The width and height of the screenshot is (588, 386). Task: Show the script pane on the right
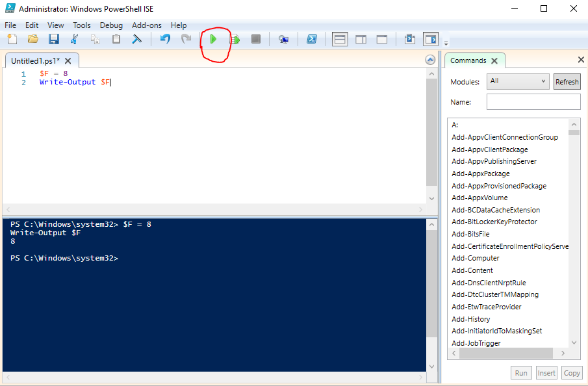tap(361, 39)
